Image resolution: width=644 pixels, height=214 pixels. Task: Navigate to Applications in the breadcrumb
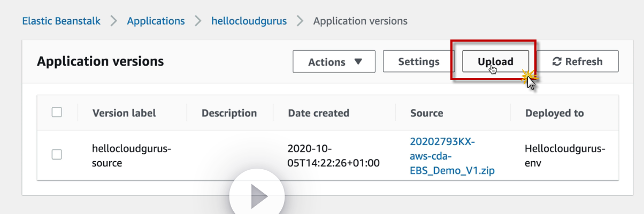pos(156,21)
